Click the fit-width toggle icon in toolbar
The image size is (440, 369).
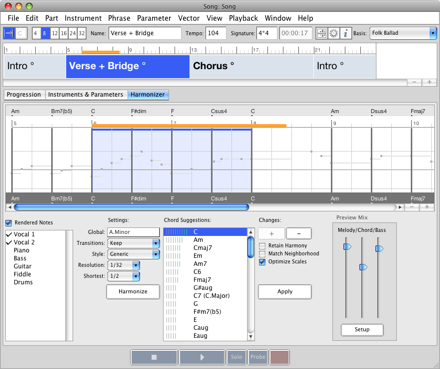[x=9, y=33]
